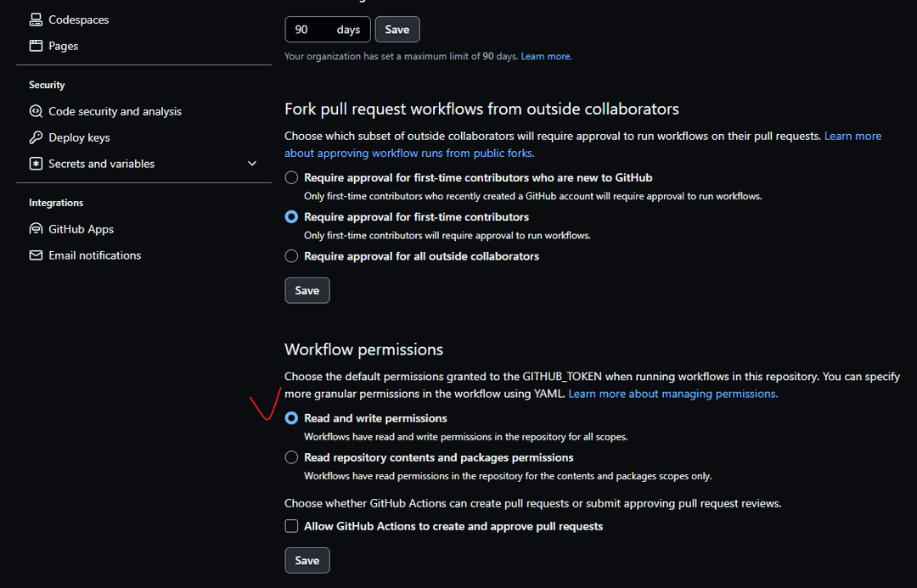This screenshot has width=917, height=588.
Task: Select Require approval for all outside collaborators
Action: pos(291,256)
